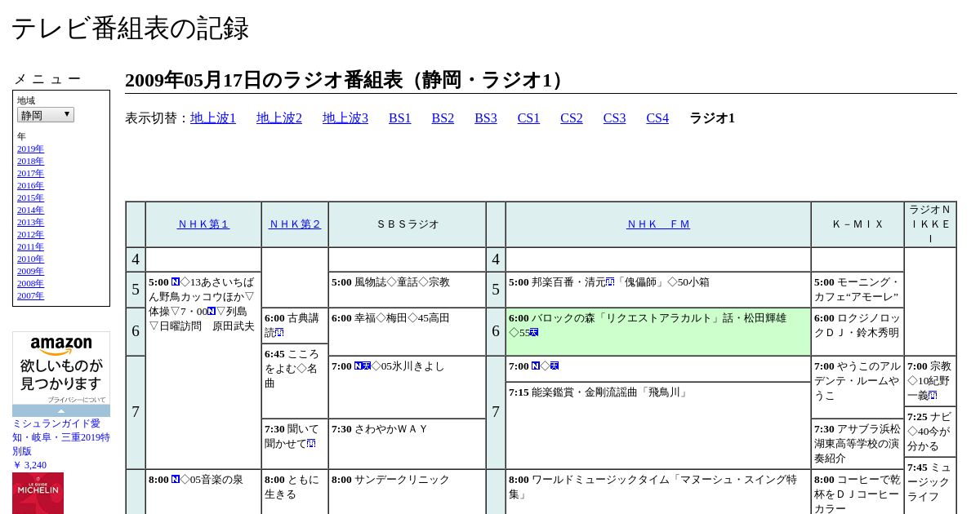Screen dimensions: 980x514
Task: Go to the 2016年 listings
Action: coord(30,185)
